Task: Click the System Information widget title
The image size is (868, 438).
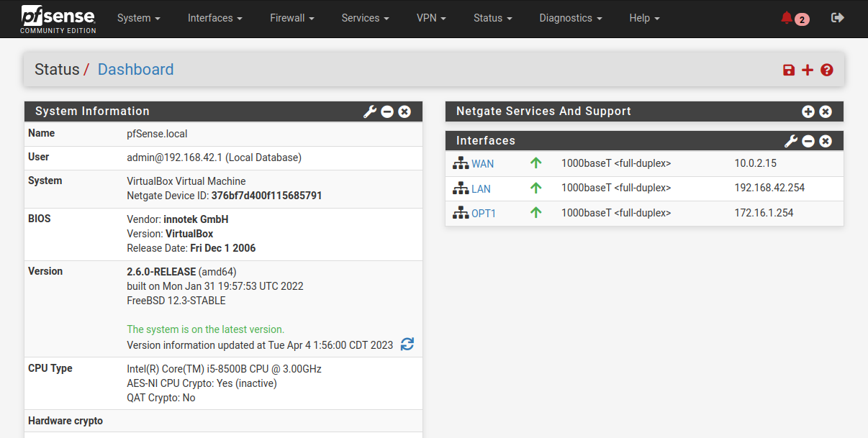Action: 92,111
